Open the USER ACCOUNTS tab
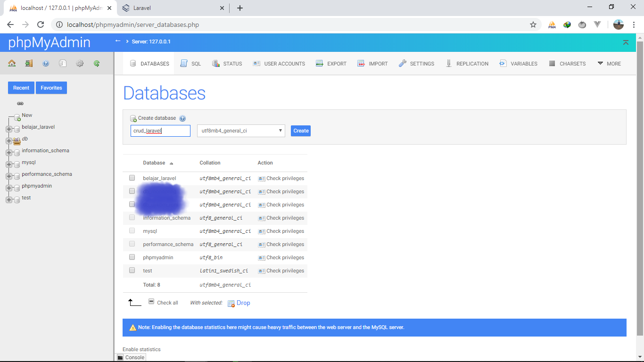 pyautogui.click(x=279, y=63)
